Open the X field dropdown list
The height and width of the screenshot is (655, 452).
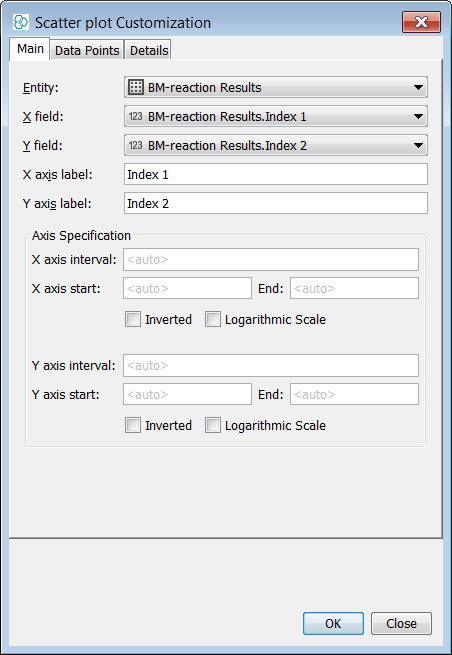tap(418, 117)
